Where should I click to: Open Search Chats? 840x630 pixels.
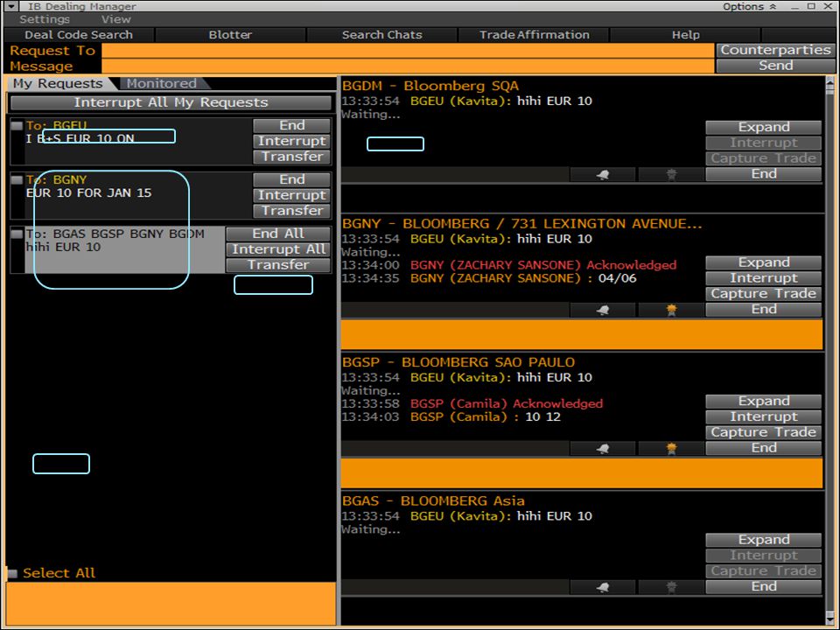click(382, 35)
